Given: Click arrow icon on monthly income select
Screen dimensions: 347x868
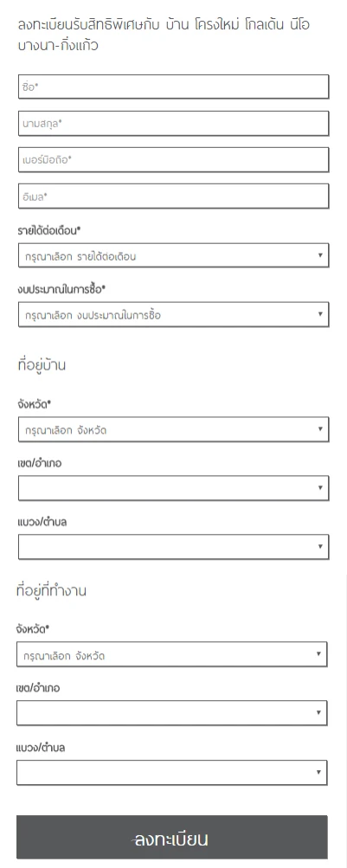Looking at the screenshot, I should click(x=320, y=255).
